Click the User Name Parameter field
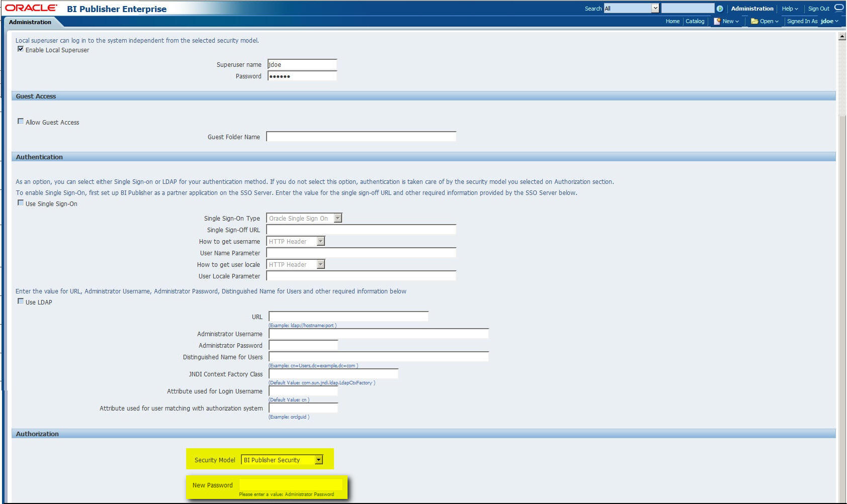The image size is (847, 504). (361, 253)
